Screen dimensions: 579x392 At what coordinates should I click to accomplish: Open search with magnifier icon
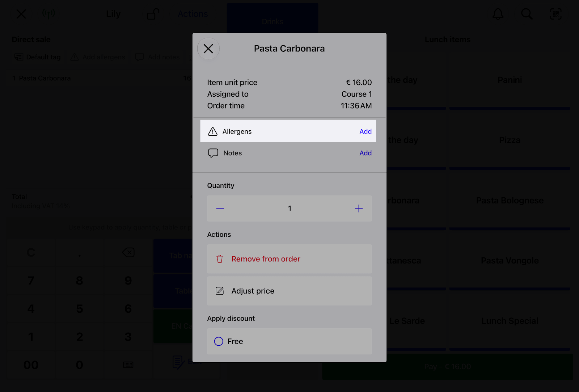pyautogui.click(x=527, y=14)
